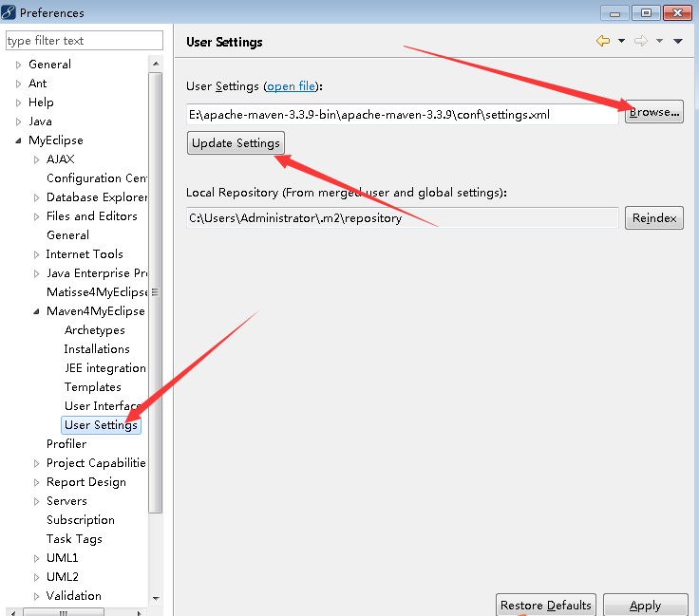
Task: Expand the Ant tree node
Action: pyautogui.click(x=18, y=84)
